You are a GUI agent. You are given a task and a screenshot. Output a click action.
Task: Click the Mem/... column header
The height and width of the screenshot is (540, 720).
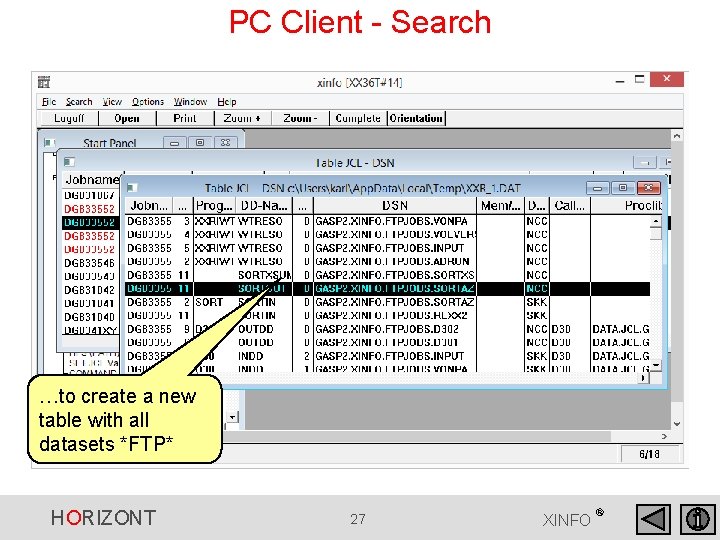501,206
